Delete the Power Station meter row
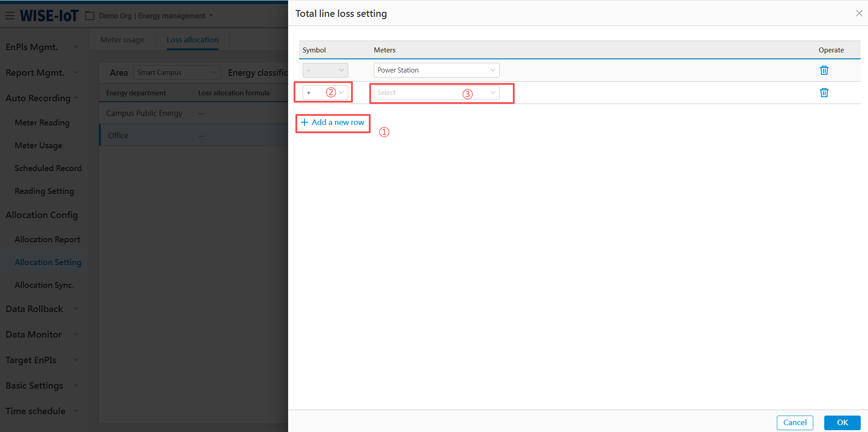The height and width of the screenshot is (432, 868). click(x=824, y=70)
